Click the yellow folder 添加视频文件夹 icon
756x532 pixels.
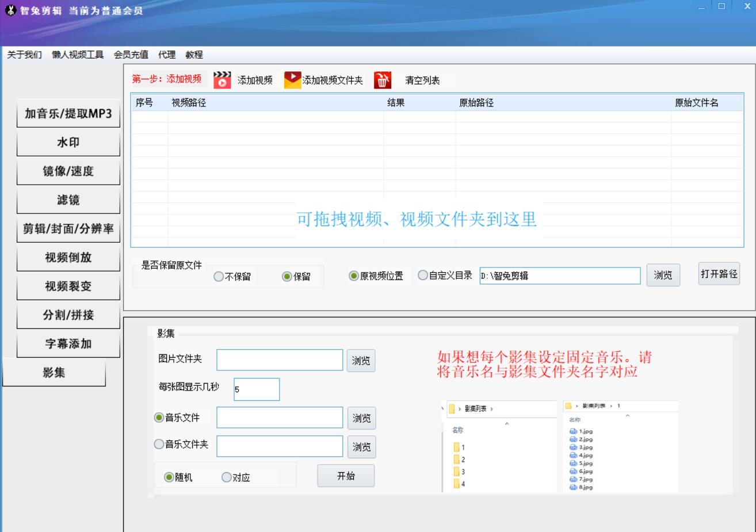click(x=293, y=80)
